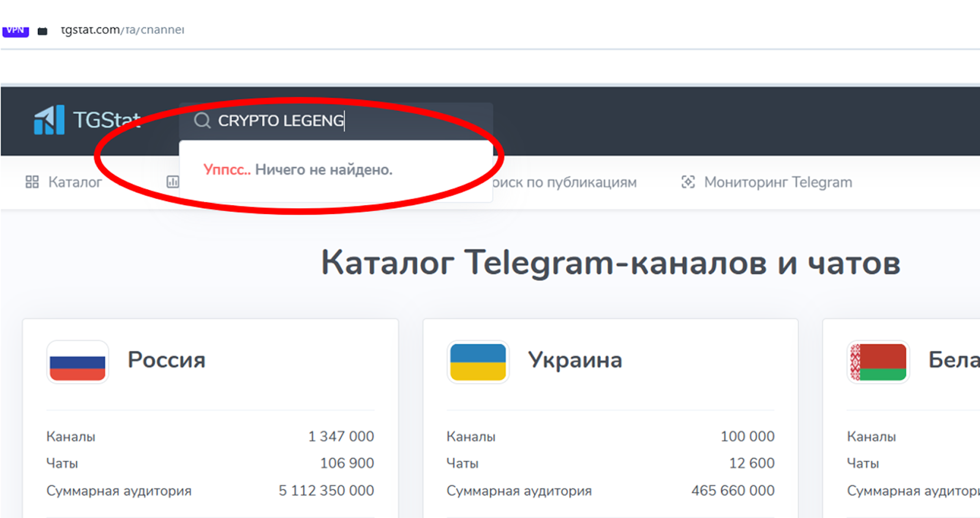Click Суммарная аудитория label in Россия card

pos(119,491)
